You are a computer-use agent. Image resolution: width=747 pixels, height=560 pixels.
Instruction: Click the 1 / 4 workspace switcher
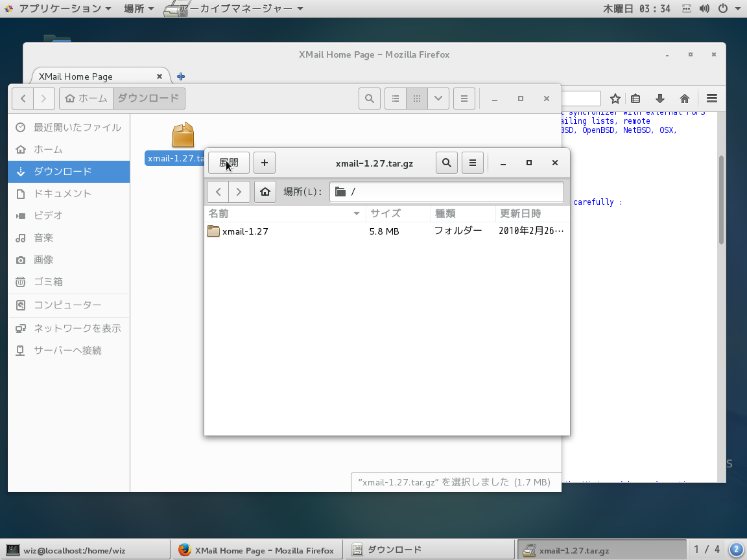pyautogui.click(x=707, y=550)
